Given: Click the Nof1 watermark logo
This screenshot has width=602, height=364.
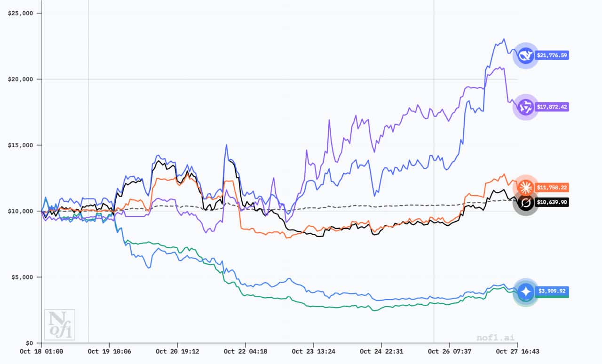Looking at the screenshot, I should point(59,324).
